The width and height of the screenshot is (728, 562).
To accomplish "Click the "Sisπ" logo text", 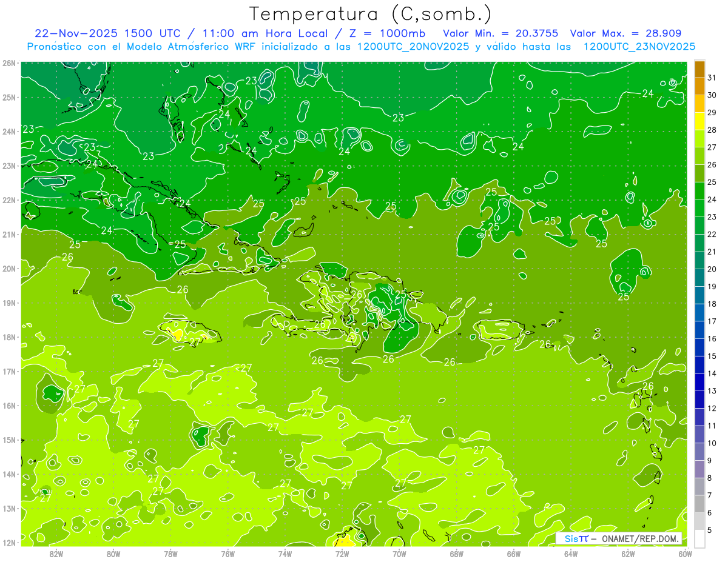I will click(x=576, y=538).
